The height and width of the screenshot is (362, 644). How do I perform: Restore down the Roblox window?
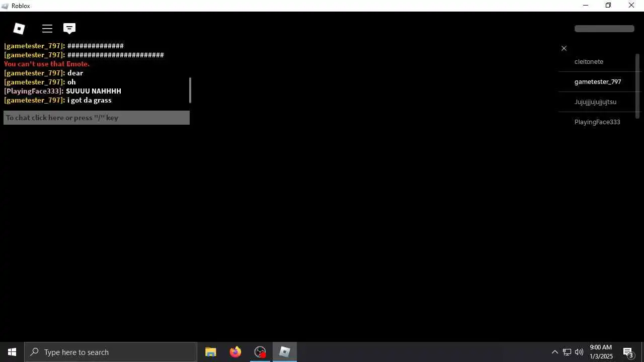(608, 6)
